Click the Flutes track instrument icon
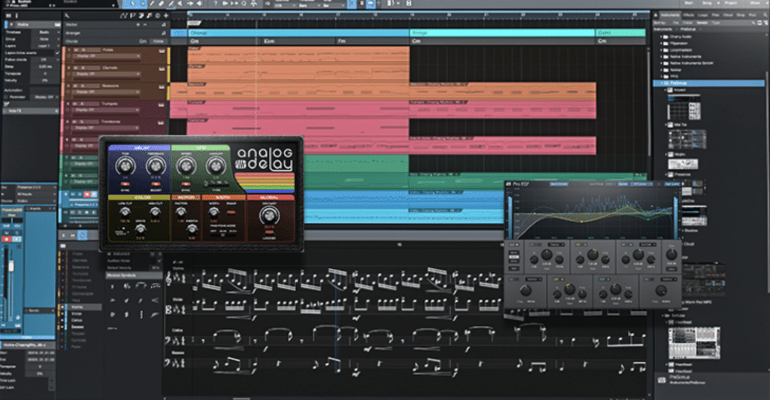 162,51
